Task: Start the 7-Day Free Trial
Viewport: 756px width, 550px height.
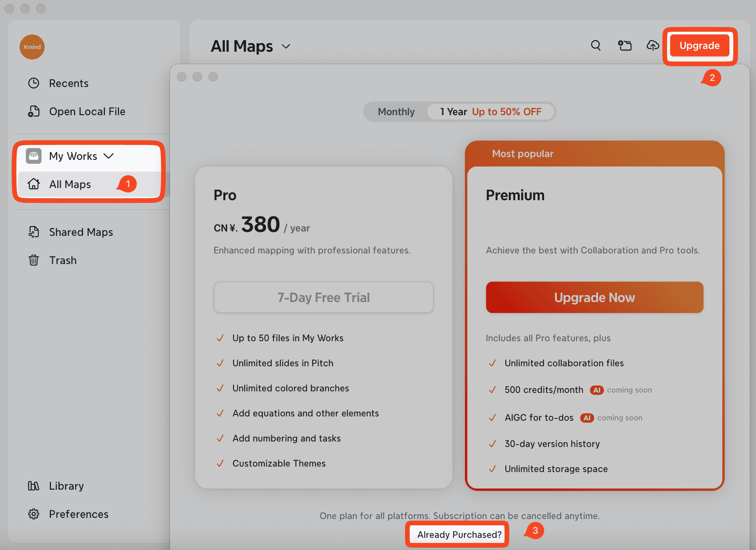Action: pos(324,297)
